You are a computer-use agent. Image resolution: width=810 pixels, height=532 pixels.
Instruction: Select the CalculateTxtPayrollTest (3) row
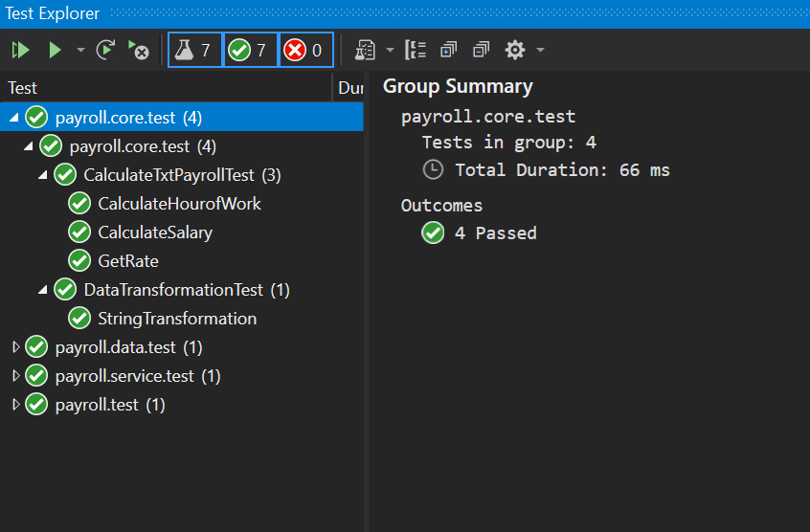(x=182, y=175)
